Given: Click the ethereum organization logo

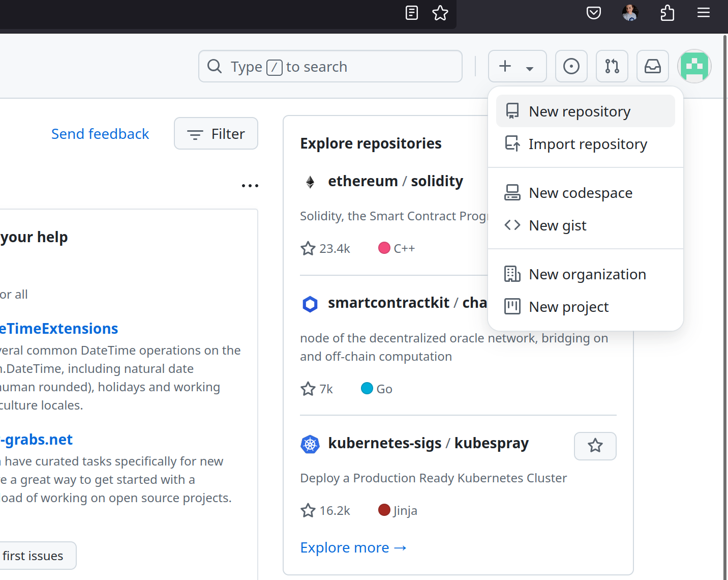Looking at the screenshot, I should pyautogui.click(x=310, y=182).
